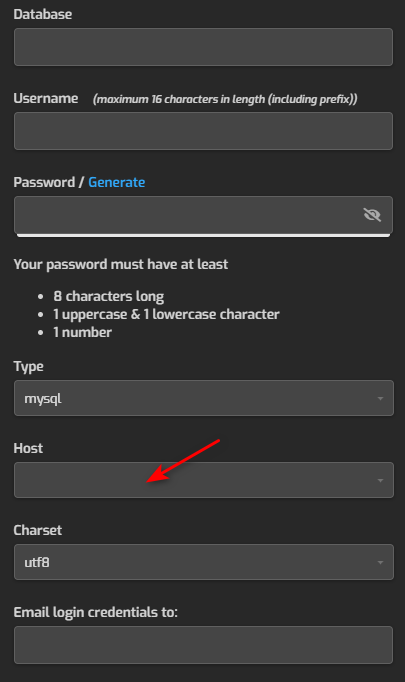Viewport: 405px width, 682px height.
Task: Open the Type dropdown showing mysql
Action: point(204,398)
